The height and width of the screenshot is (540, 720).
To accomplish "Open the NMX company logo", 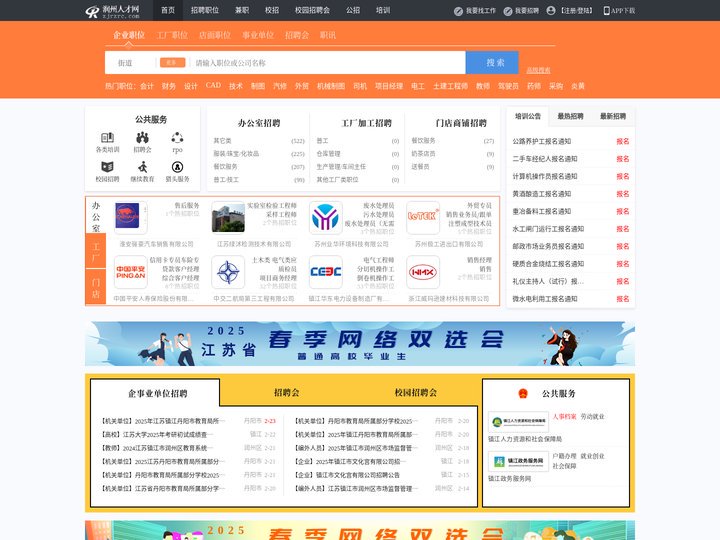I will pyautogui.click(x=423, y=272).
